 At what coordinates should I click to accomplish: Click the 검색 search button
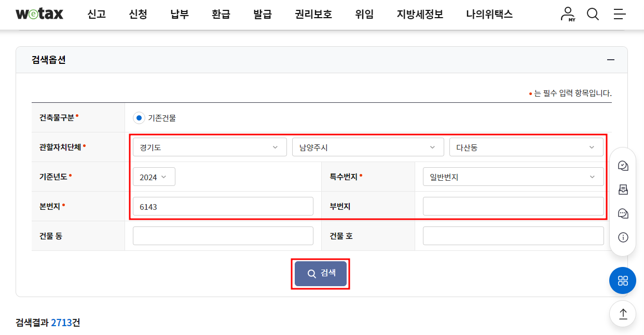[x=320, y=273]
